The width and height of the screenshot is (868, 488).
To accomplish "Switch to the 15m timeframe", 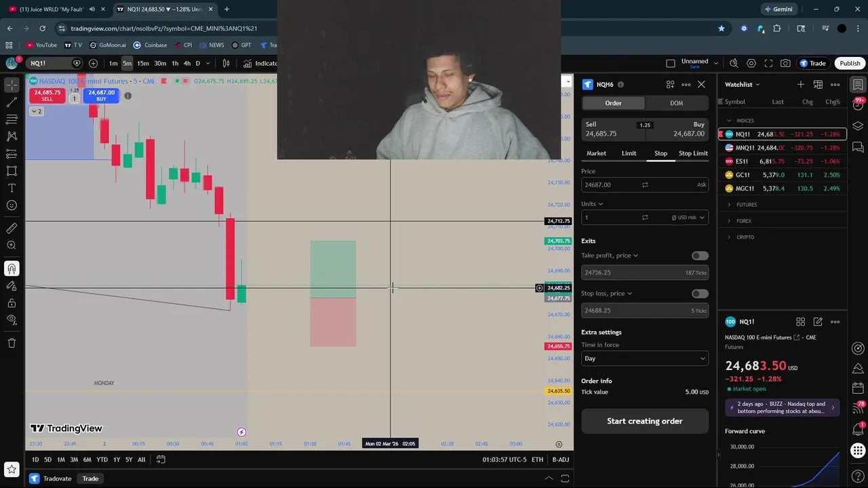I will [x=143, y=63].
